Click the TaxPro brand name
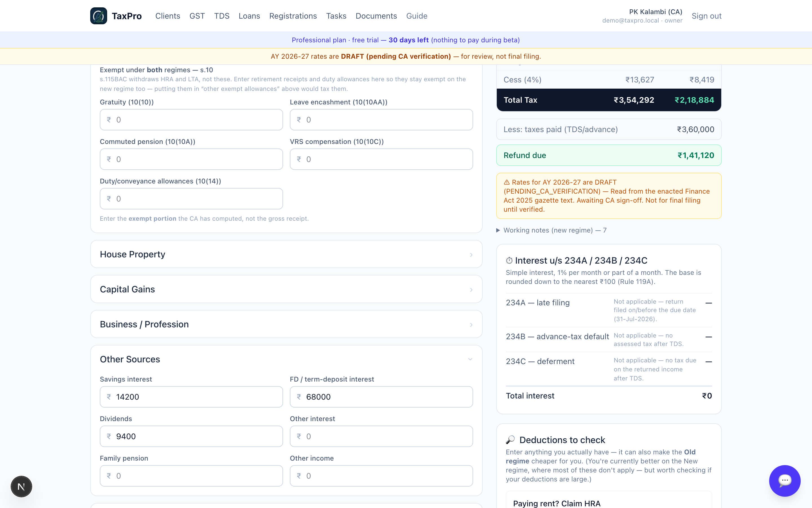The width and height of the screenshot is (812, 508). [127, 16]
